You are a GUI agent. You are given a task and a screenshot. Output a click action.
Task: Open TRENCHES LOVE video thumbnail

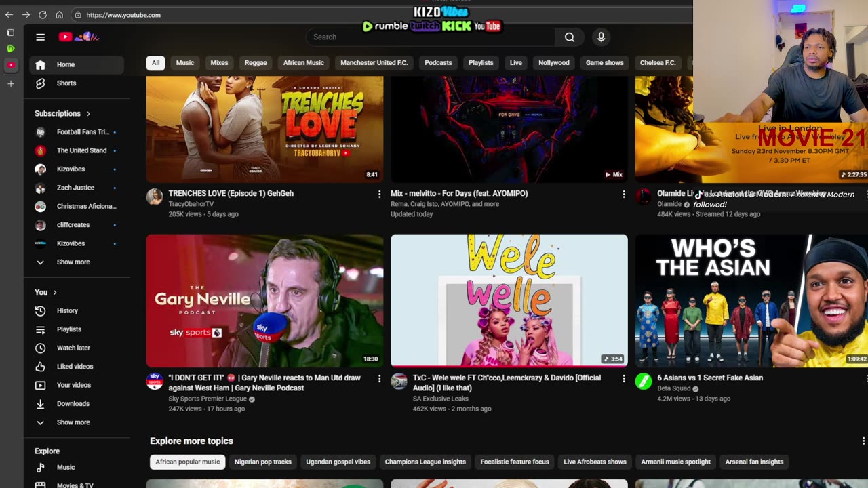click(264, 129)
